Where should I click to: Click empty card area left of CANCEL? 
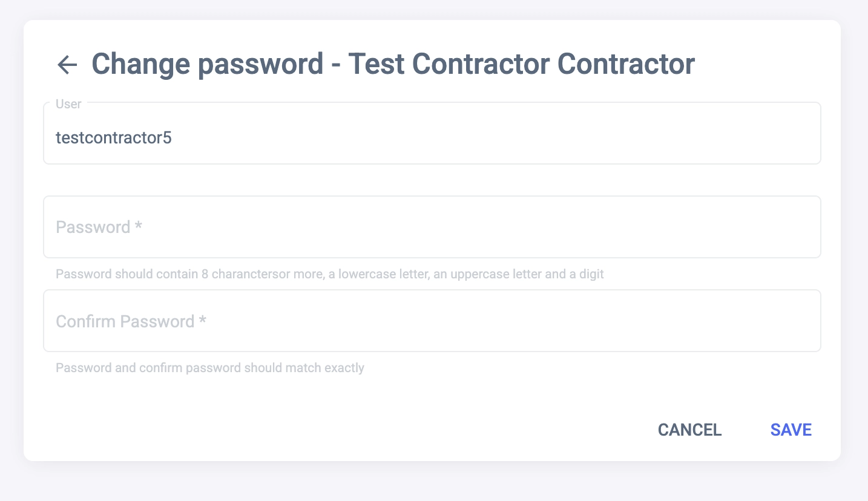pos(363,430)
